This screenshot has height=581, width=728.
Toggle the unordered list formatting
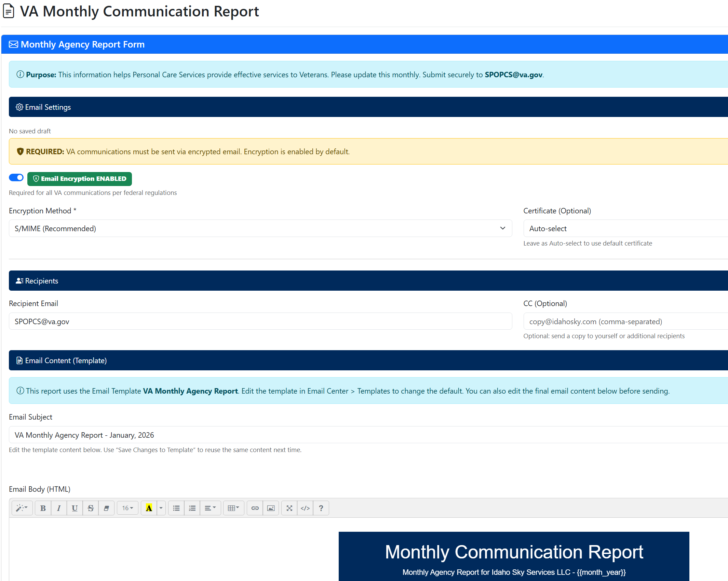[176, 508]
